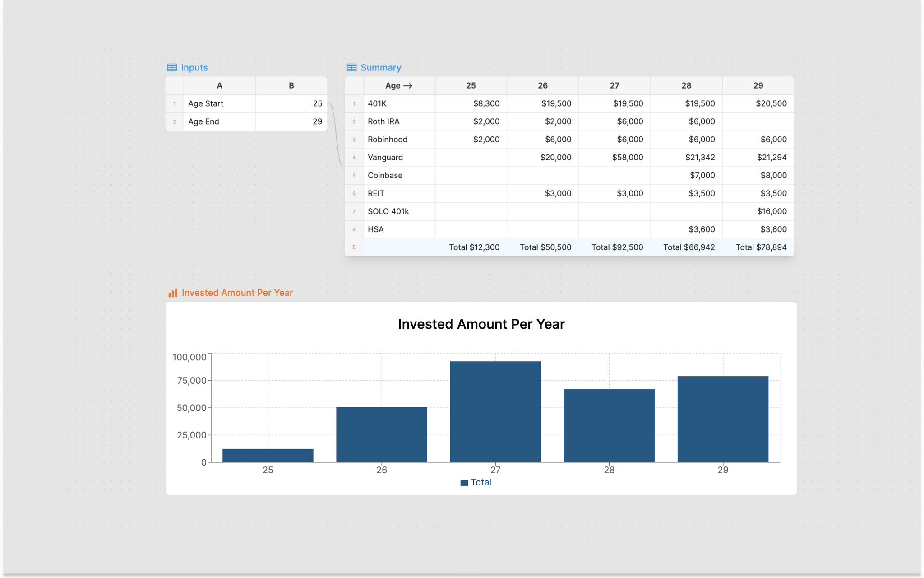This screenshot has height=578, width=924.
Task: Click the Total legend label
Action: [481, 482]
